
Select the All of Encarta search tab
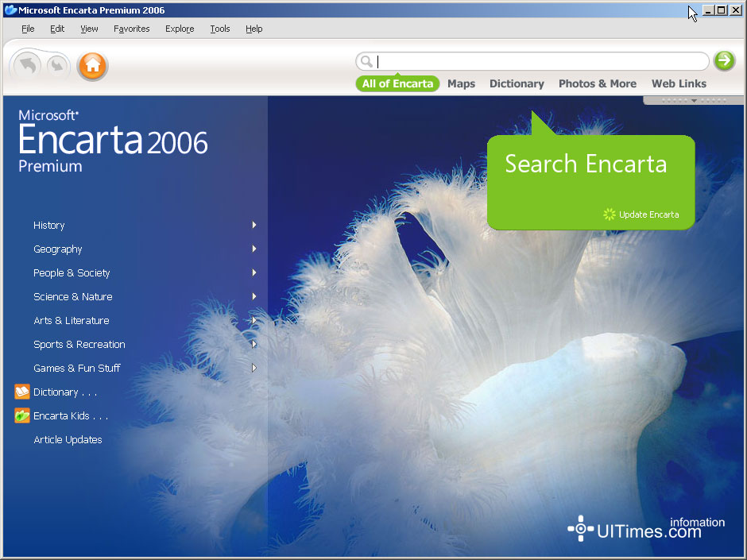[397, 84]
